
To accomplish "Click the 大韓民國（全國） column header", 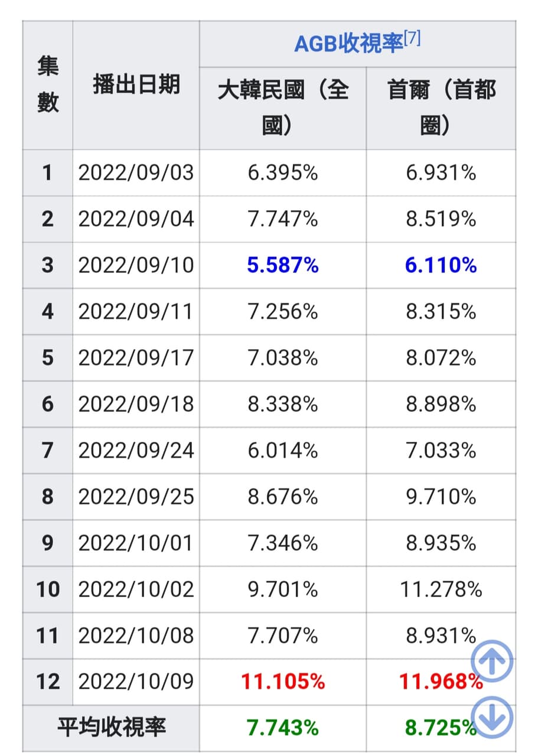I will 283,108.
